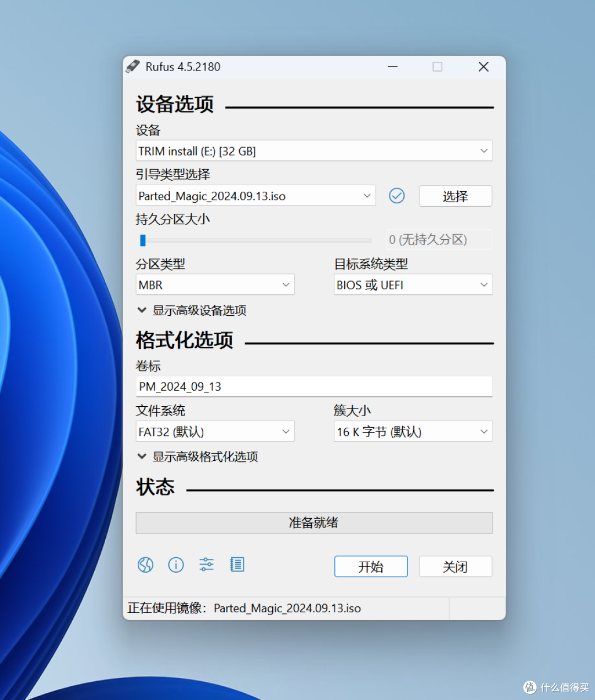595x700 pixels.
Task: Click the Rufus 4.5.2180 title text
Action: pyautogui.click(x=183, y=67)
